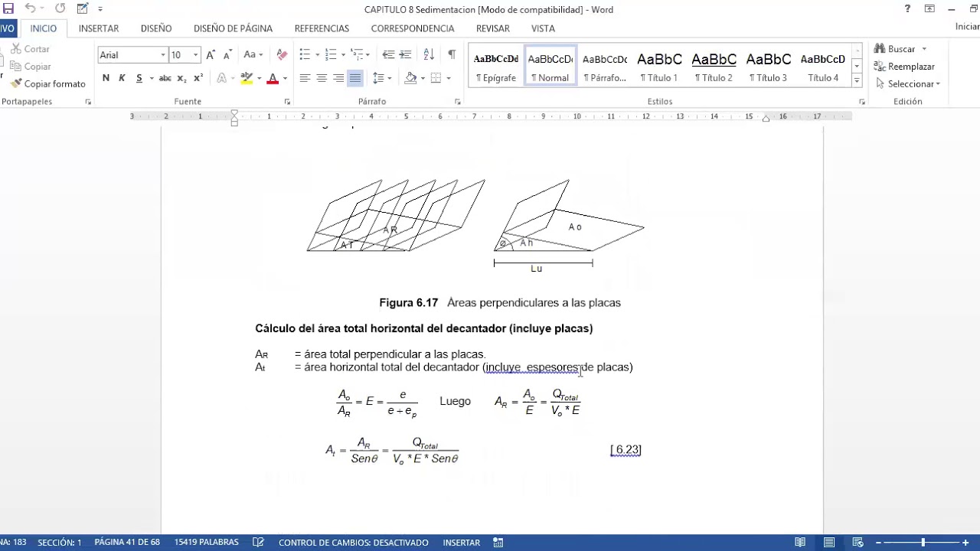The width and height of the screenshot is (980, 551).
Task: Toggle justified paragraph alignment
Action: click(x=355, y=78)
